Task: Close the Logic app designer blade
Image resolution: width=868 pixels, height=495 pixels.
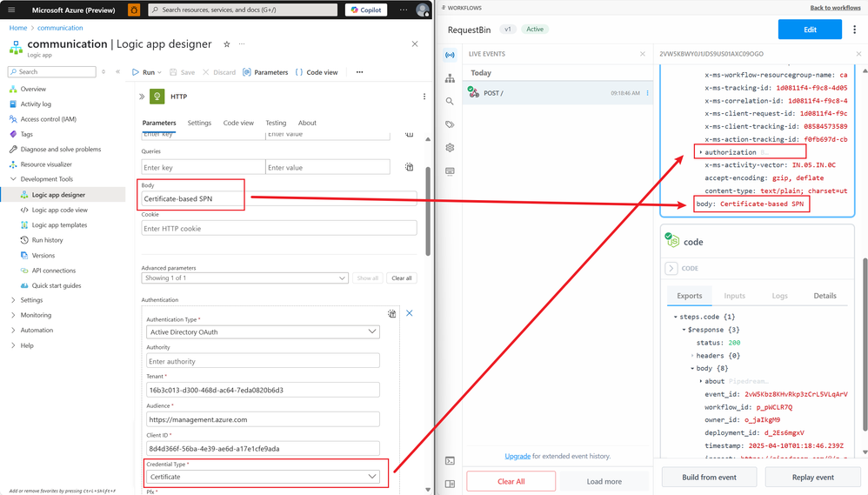Action: coord(415,43)
